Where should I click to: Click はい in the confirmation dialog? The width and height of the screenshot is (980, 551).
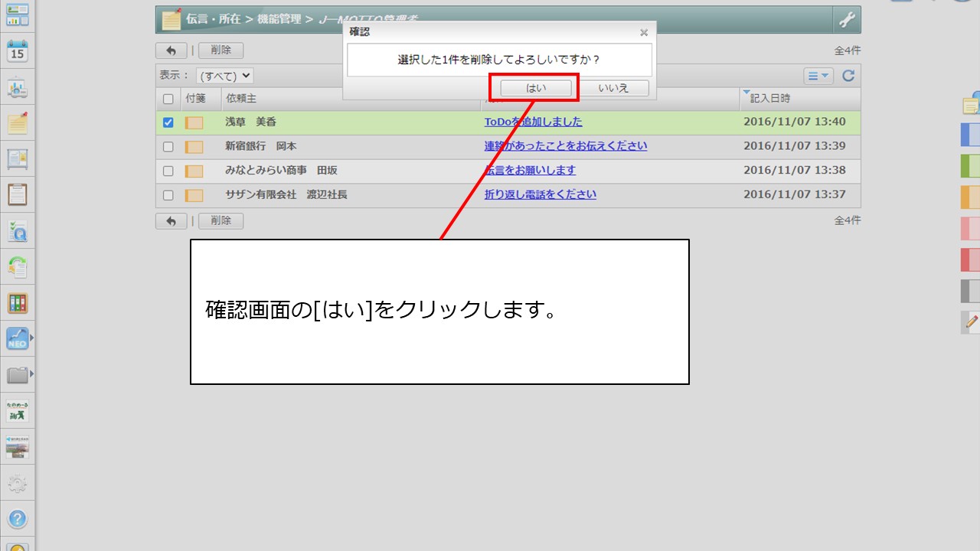[x=536, y=88]
